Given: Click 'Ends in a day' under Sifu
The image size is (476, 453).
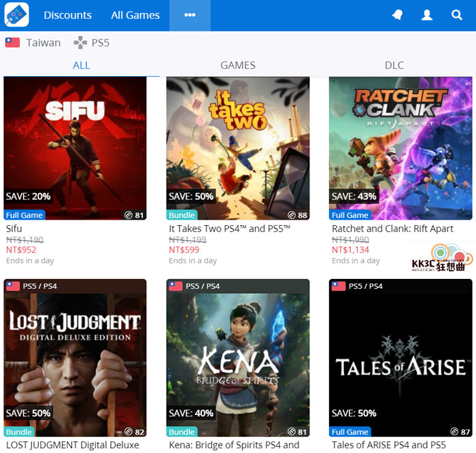Looking at the screenshot, I should click(x=30, y=261).
